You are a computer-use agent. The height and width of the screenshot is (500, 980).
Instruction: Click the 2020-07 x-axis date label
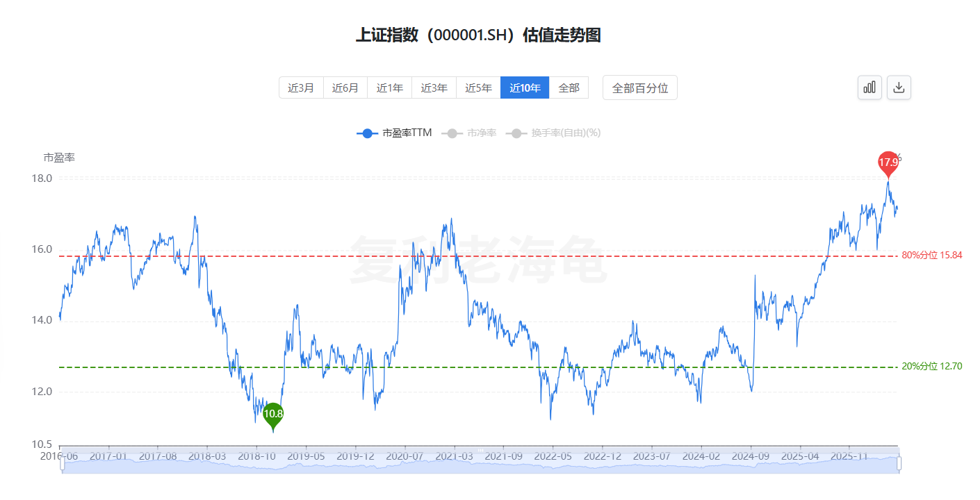click(x=405, y=456)
